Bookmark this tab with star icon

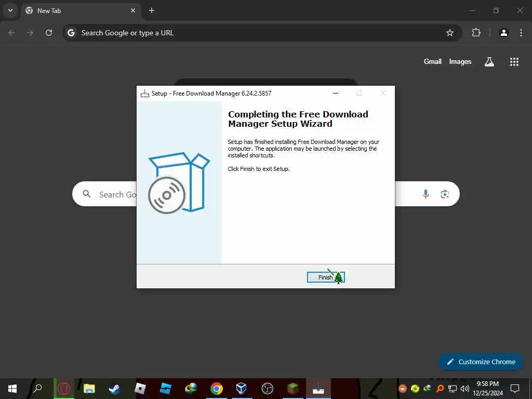(449, 33)
